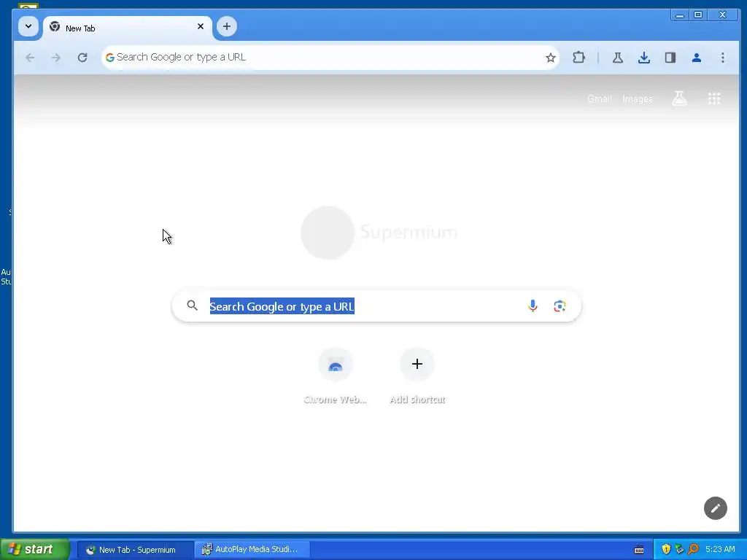Click the magnifier icon in search box
Screen dimensions: 747x560
click(x=192, y=306)
